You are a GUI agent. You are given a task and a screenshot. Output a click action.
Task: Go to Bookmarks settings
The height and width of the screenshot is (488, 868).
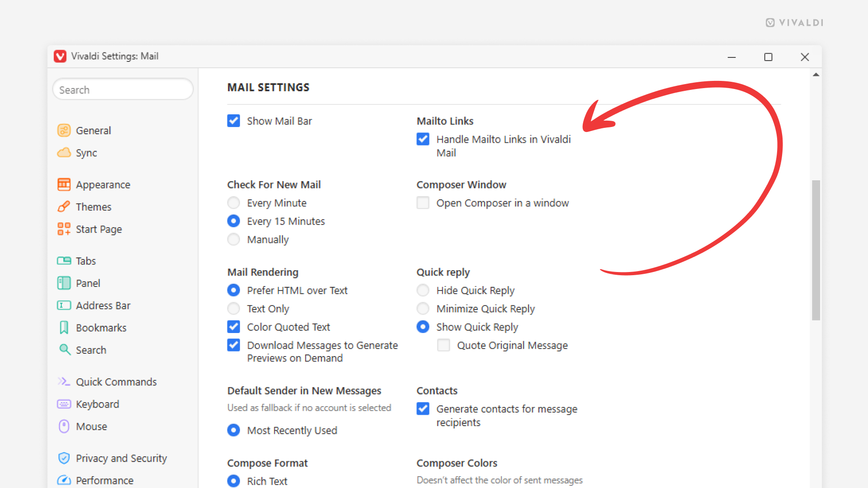101,328
